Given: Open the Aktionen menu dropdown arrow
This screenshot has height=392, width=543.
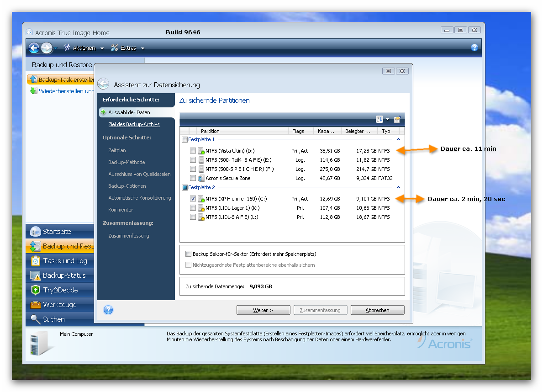Looking at the screenshot, I should click(102, 48).
